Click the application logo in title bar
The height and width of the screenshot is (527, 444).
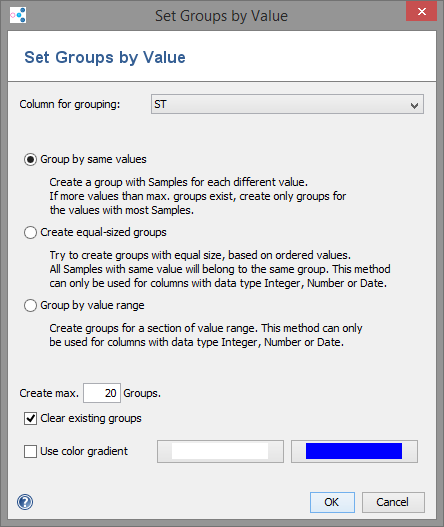click(18, 15)
